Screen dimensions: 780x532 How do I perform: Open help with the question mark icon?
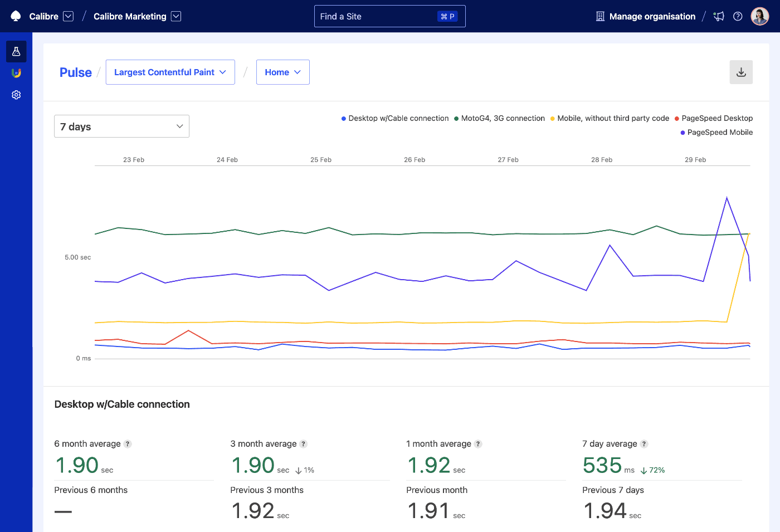point(738,16)
